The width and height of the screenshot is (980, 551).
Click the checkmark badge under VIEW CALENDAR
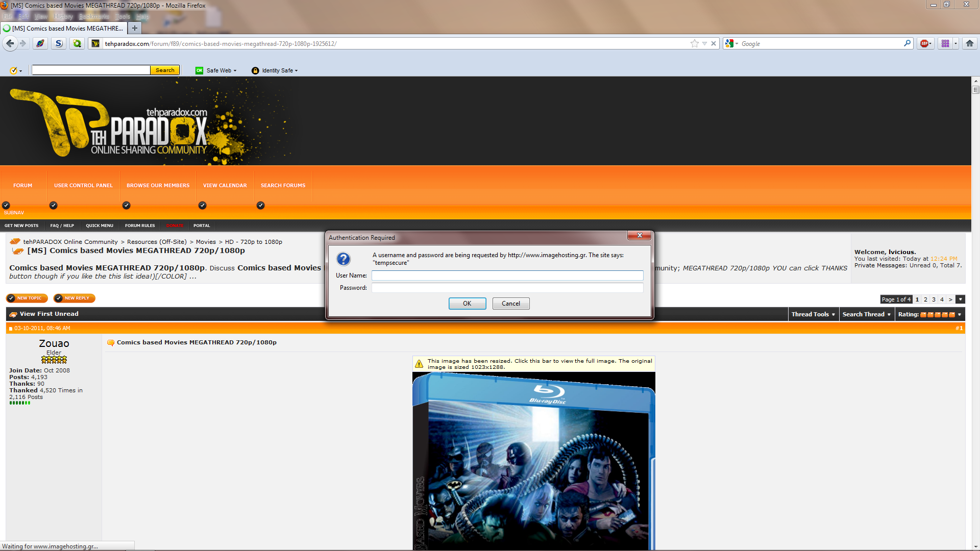202,205
